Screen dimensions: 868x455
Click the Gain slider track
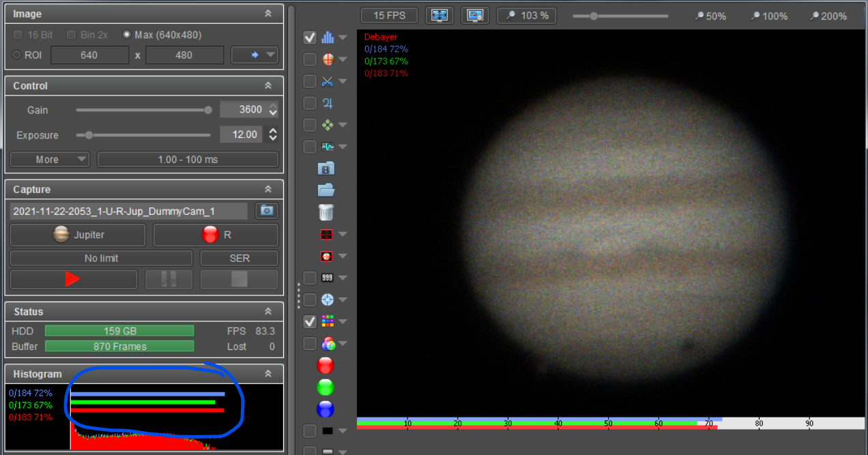tap(143, 110)
